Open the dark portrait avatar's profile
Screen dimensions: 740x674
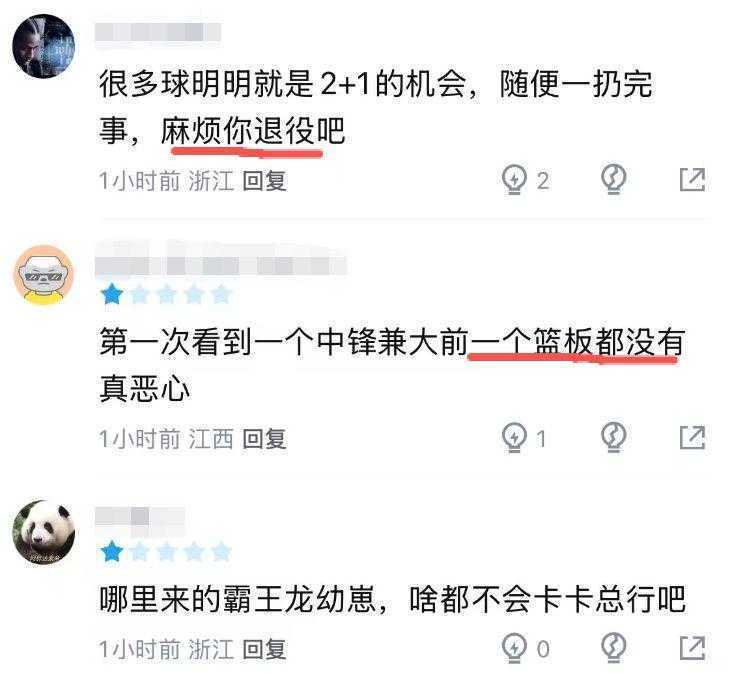coord(43,46)
